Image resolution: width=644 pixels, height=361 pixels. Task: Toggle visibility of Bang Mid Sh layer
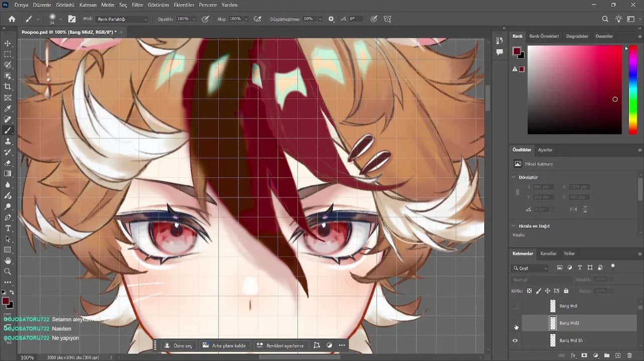[x=515, y=340]
